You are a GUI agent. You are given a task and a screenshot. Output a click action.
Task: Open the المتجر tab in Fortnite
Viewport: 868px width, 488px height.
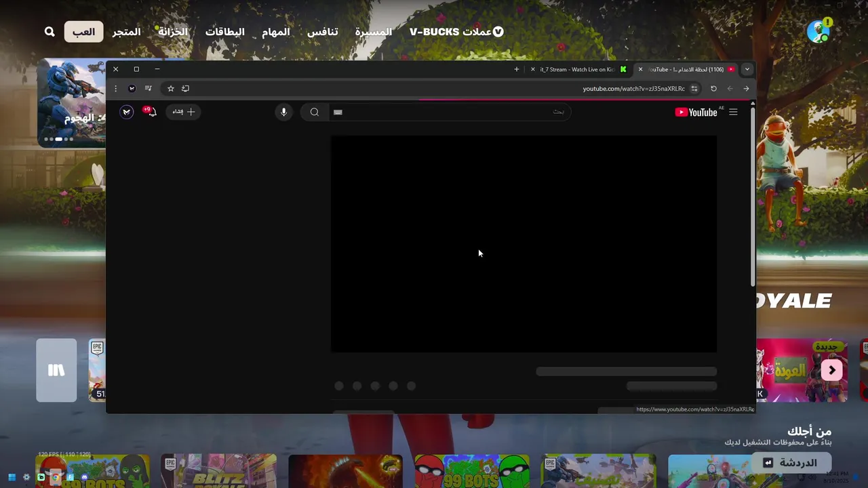click(x=127, y=32)
